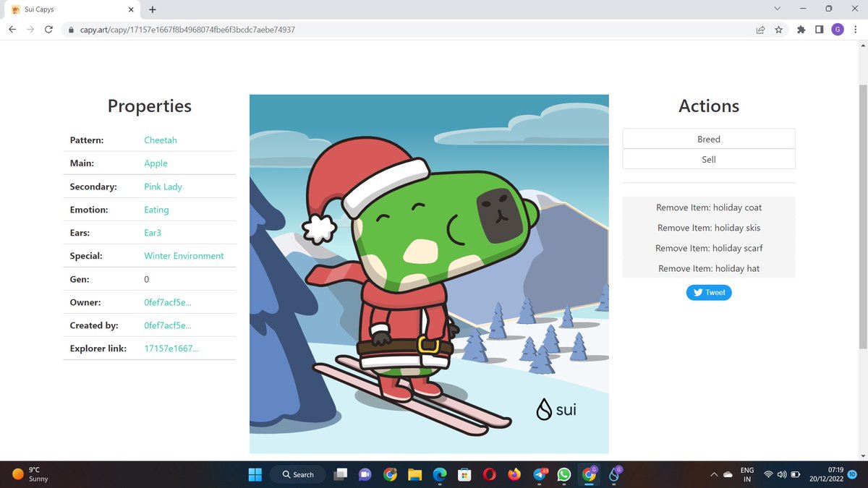Remove Item: holiday skis
Viewport: 868px width, 488px height.
click(709, 228)
